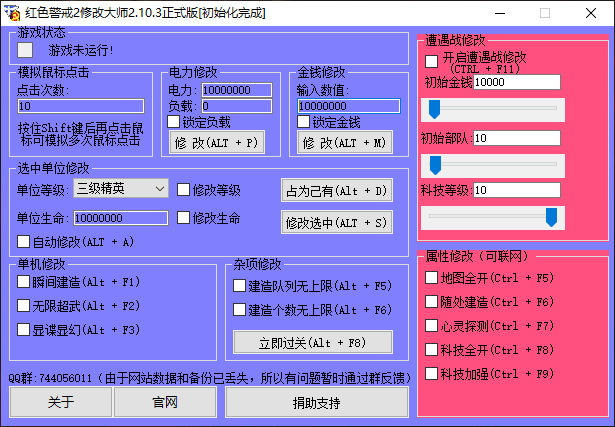This screenshot has height=427, width=615.
Task: Enable 无限超武(Alt + F2)
Action: (24, 306)
